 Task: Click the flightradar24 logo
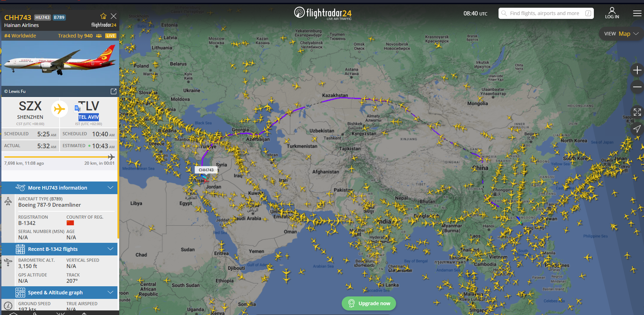tap(323, 13)
